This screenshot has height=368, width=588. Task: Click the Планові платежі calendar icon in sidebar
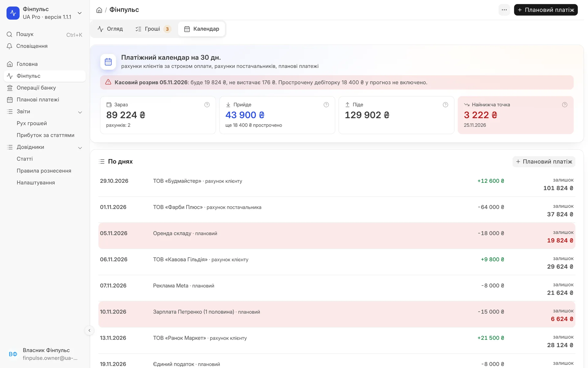tap(10, 100)
